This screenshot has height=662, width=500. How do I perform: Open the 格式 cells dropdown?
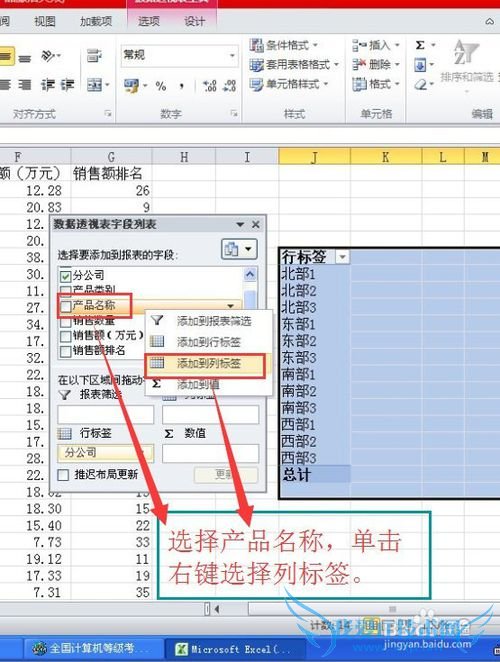click(x=376, y=84)
